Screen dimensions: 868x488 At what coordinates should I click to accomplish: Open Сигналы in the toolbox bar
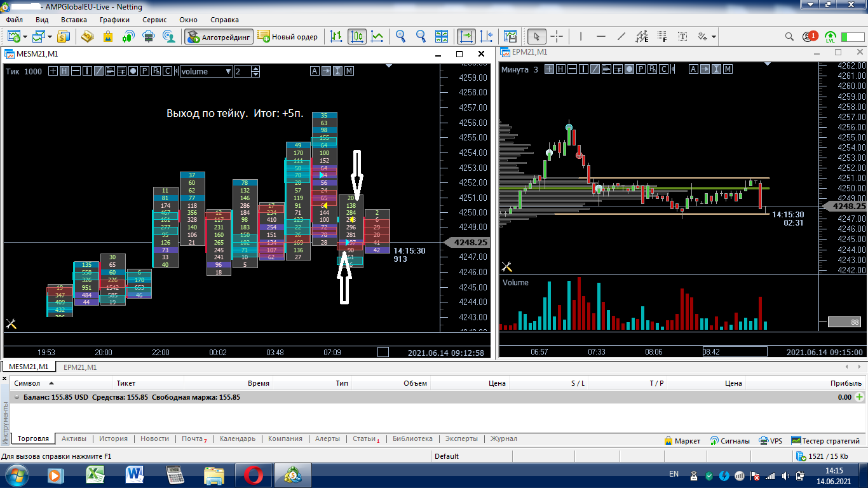click(x=729, y=440)
